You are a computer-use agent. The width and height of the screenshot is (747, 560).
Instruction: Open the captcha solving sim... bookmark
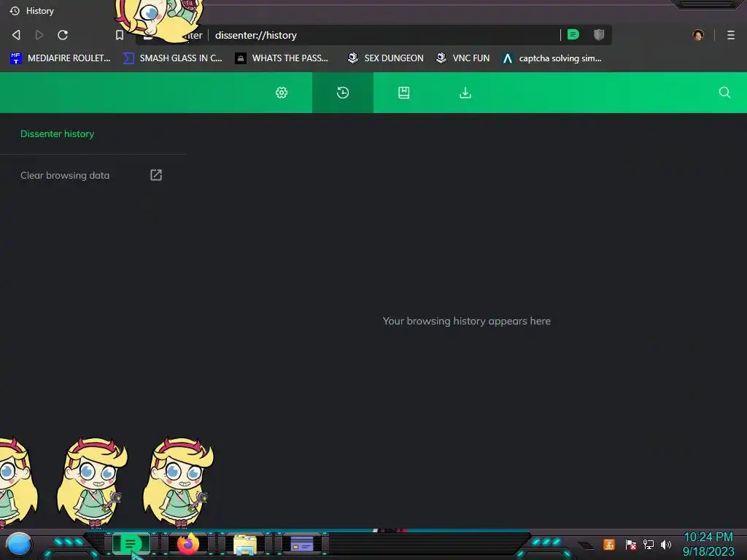pyautogui.click(x=552, y=58)
